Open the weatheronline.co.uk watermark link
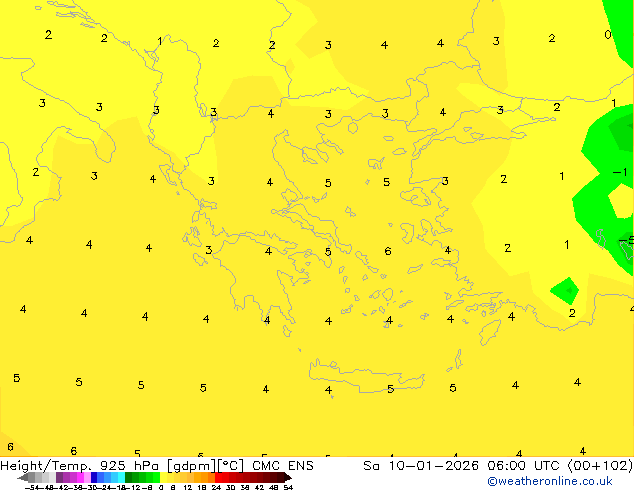 coord(549,481)
